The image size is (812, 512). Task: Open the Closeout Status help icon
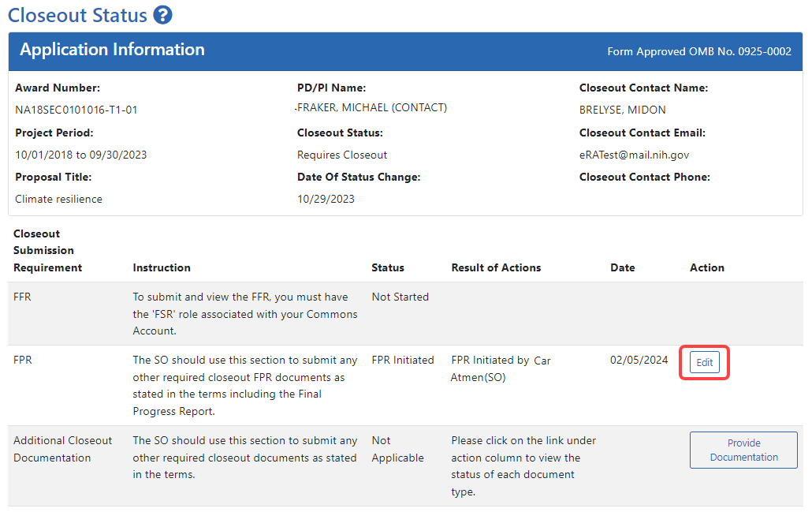pyautogui.click(x=163, y=15)
